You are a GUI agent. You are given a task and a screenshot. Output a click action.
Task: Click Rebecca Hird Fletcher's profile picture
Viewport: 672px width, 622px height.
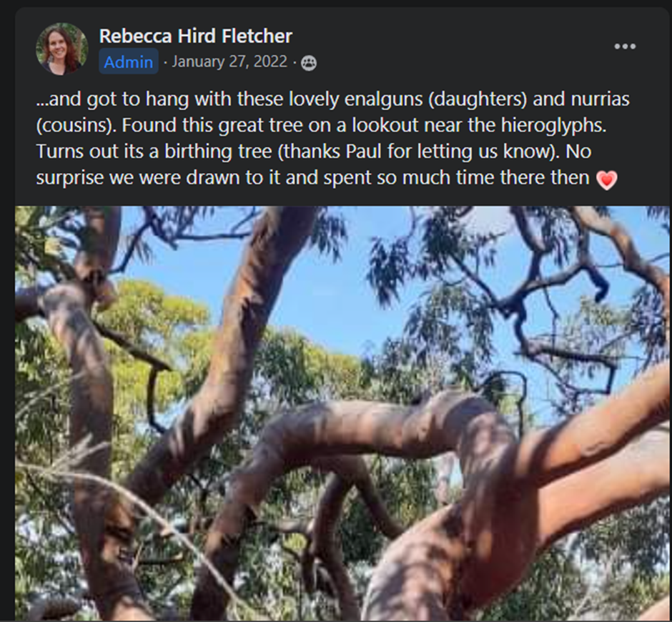coord(62,49)
